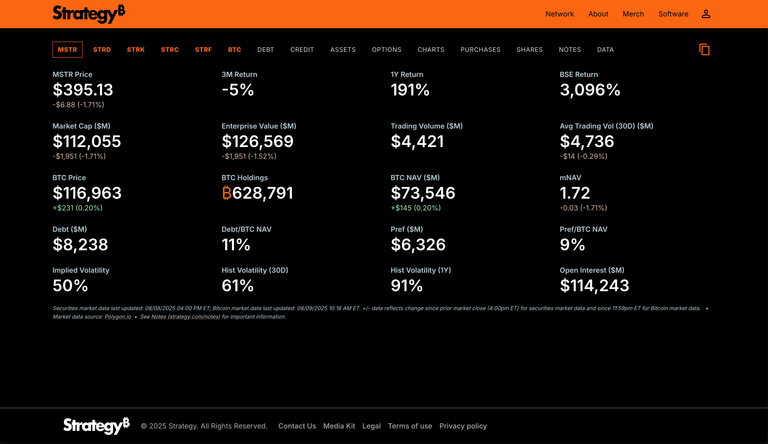Image resolution: width=768 pixels, height=444 pixels.
Task: Go to the SHARES tab
Action: click(x=529, y=49)
